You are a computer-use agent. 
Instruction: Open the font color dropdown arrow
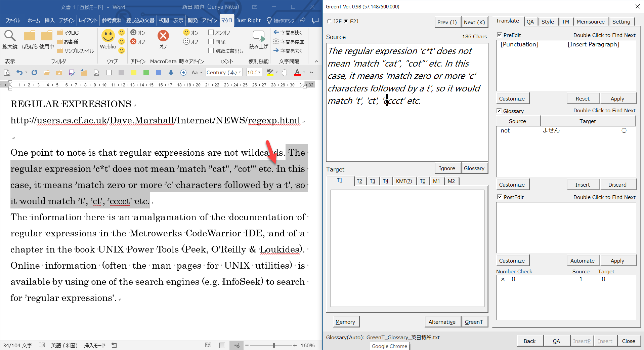pyautogui.click(x=304, y=73)
